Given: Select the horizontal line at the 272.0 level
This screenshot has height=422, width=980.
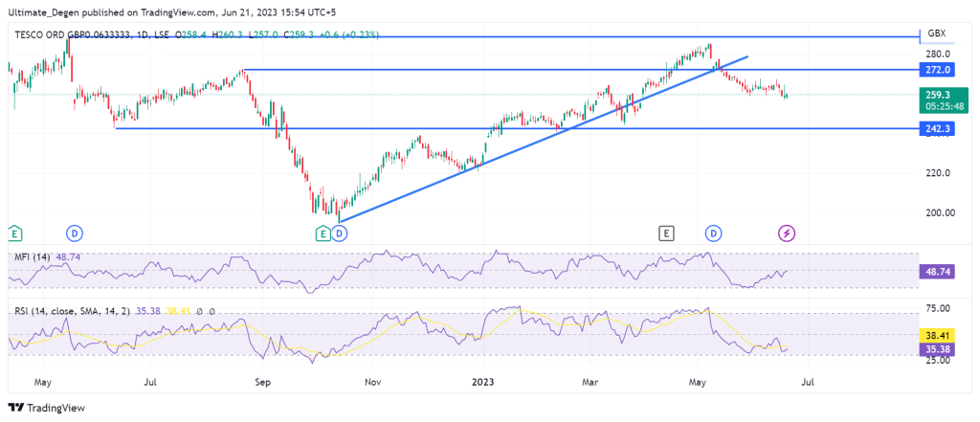Looking at the screenshot, I should point(581,70).
